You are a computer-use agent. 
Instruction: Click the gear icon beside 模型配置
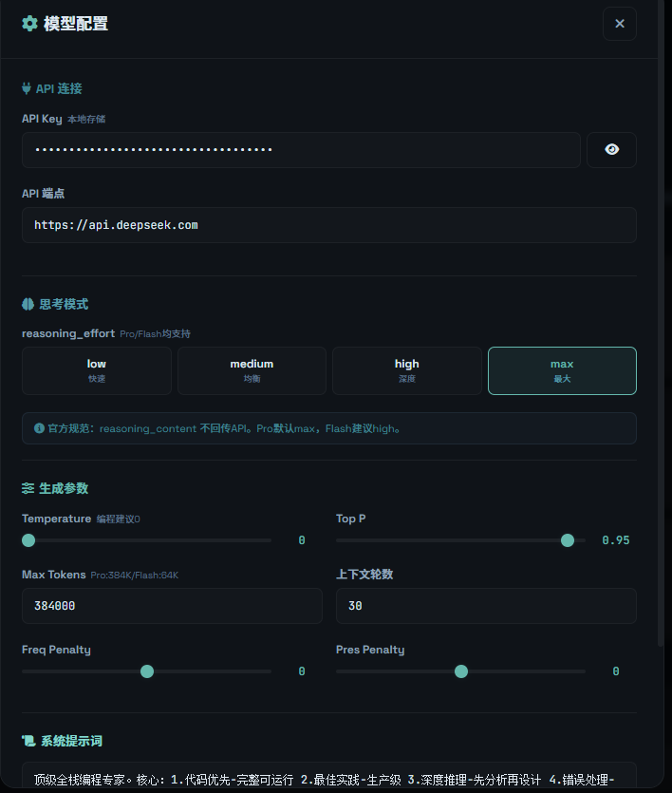[x=29, y=23]
